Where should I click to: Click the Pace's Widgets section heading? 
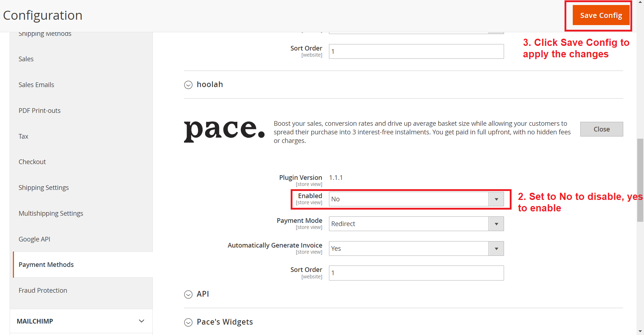pyautogui.click(x=225, y=322)
